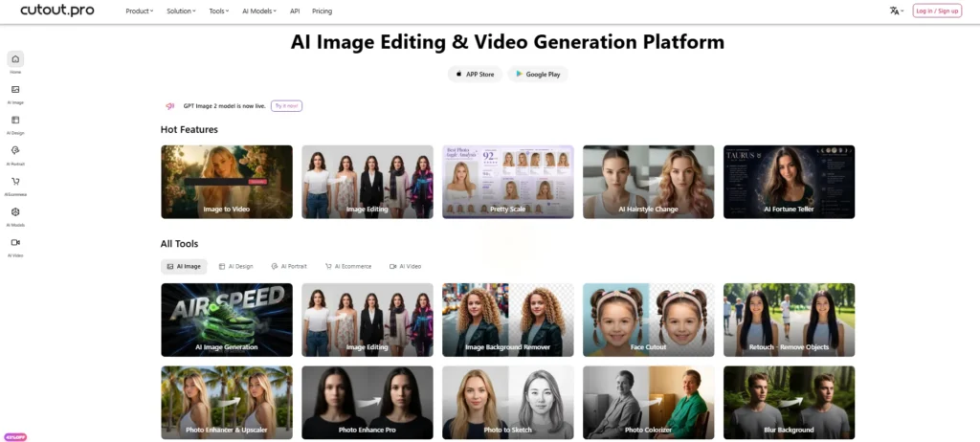The width and height of the screenshot is (980, 442).
Task: Open the AI Image Generation tool card
Action: point(227,320)
